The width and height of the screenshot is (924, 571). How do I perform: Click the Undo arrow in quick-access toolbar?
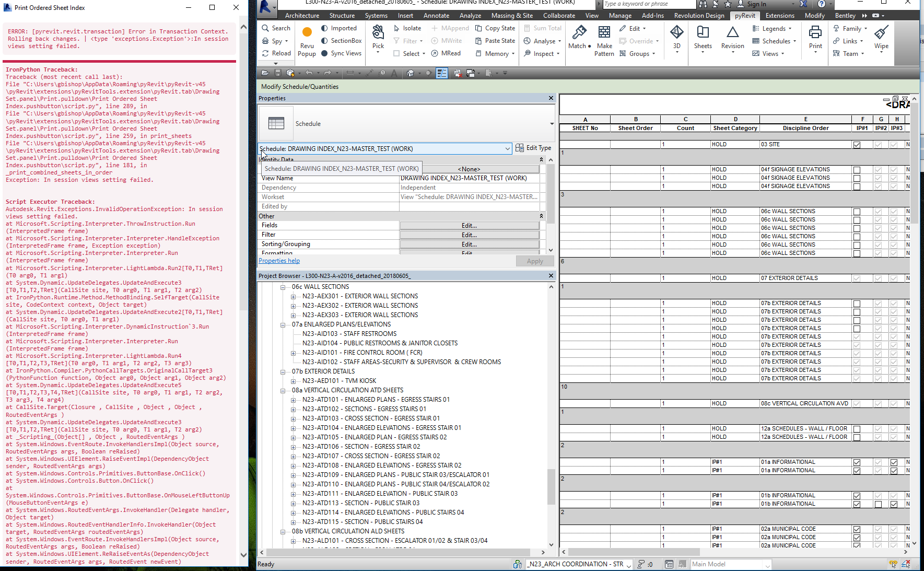309,73
